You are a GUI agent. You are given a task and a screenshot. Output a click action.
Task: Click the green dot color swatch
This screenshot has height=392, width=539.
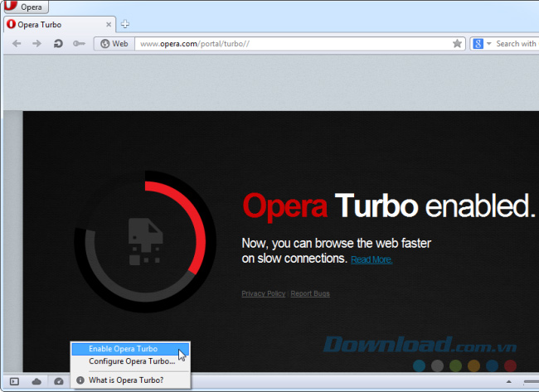click(455, 365)
